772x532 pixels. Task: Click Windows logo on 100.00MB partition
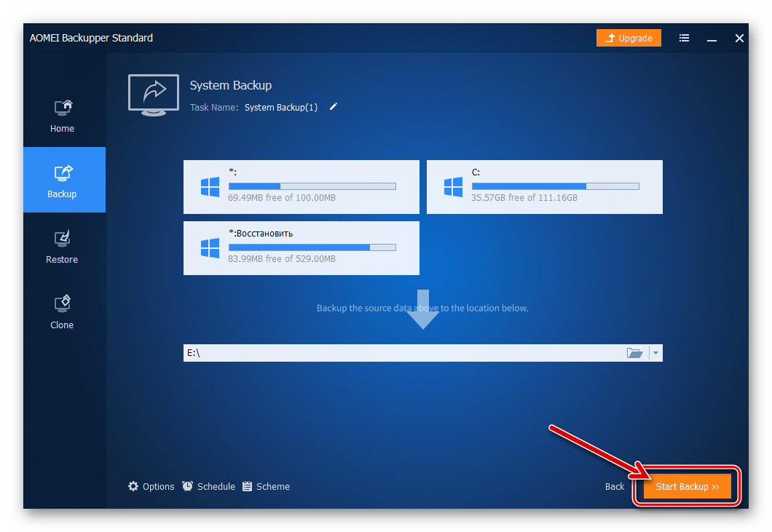[x=210, y=187]
